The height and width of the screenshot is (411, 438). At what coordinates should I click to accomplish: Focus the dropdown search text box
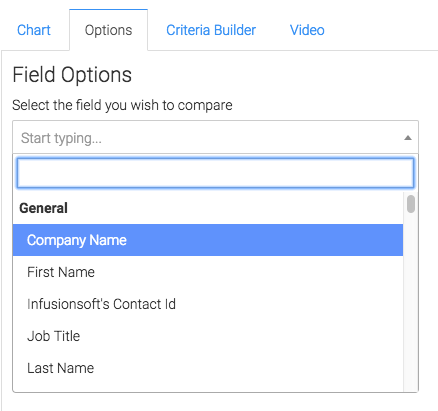tap(215, 173)
